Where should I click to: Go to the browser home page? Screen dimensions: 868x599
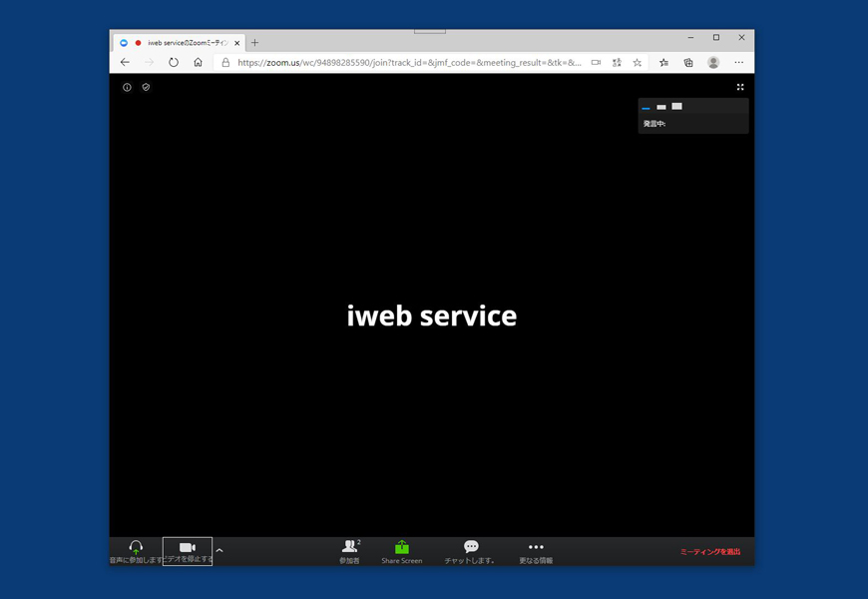click(x=198, y=63)
